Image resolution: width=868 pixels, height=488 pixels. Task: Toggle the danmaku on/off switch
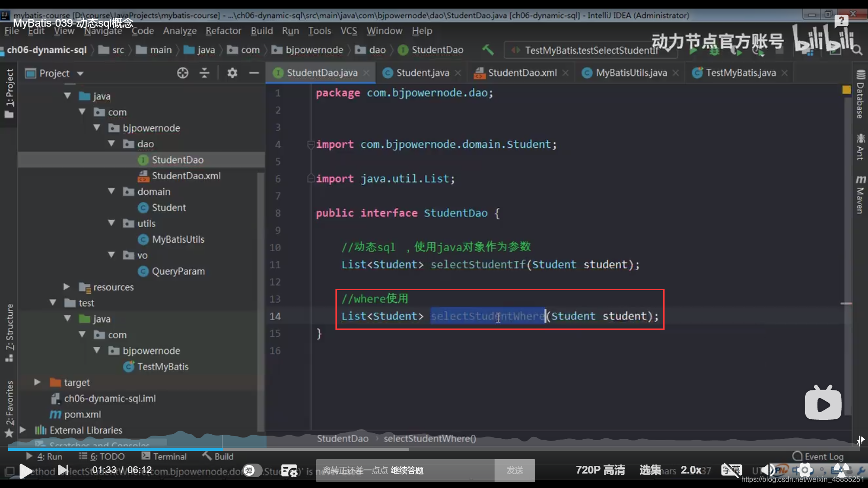click(252, 470)
